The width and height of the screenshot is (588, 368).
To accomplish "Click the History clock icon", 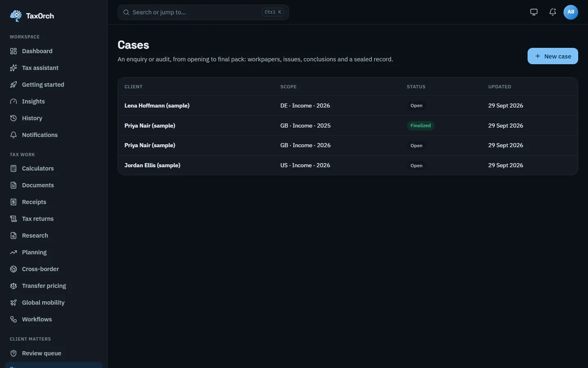I will 13,118.
